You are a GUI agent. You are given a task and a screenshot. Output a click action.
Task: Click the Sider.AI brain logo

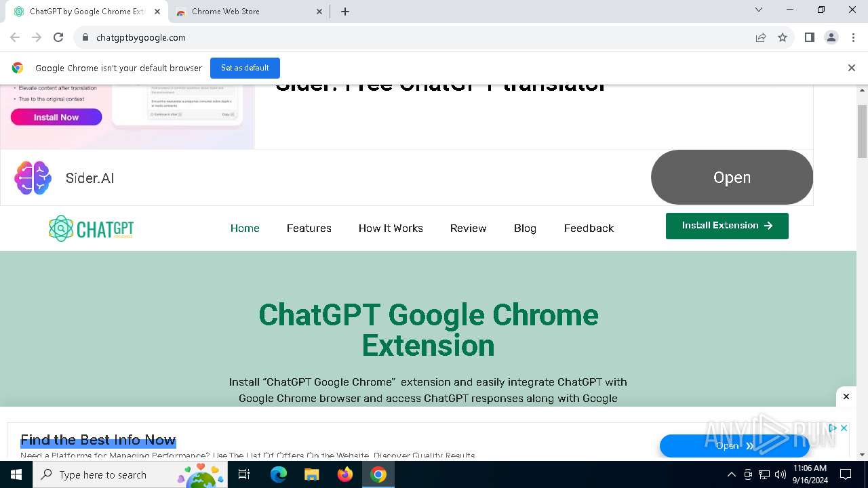pos(33,178)
